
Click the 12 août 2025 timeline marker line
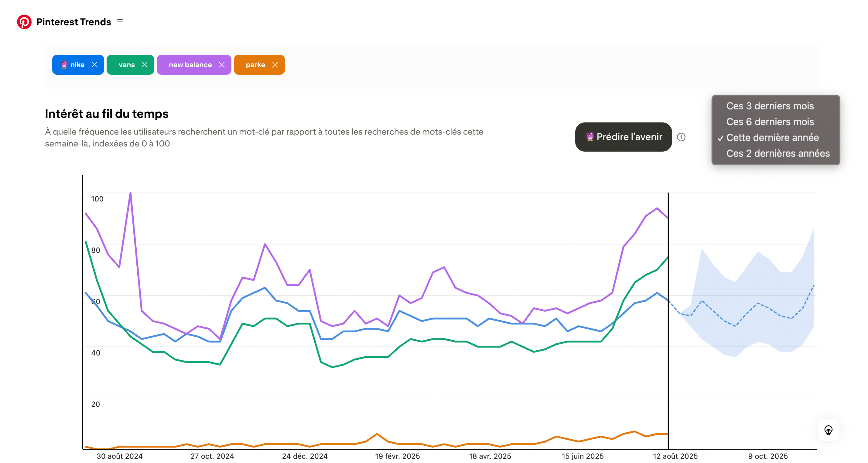668,320
